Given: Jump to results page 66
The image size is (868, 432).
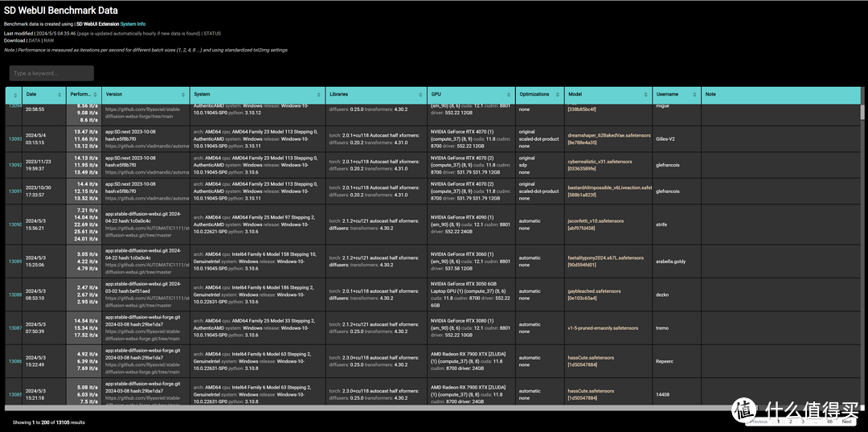Looking at the screenshot, I should [829, 422].
